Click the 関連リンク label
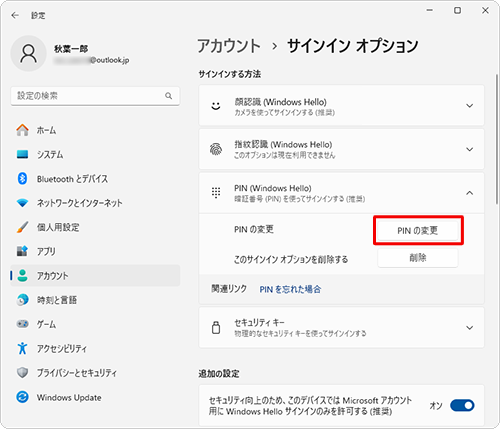This screenshot has height=429, width=500. point(229,289)
